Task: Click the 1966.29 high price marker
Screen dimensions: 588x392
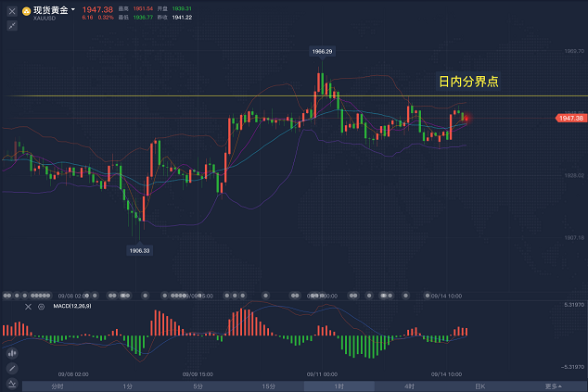Action: pyautogui.click(x=322, y=52)
